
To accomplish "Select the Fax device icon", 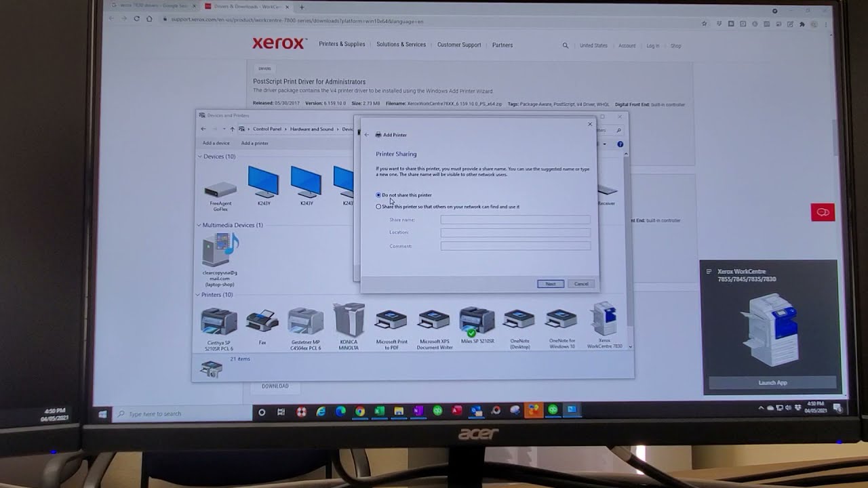I will click(x=262, y=327).
